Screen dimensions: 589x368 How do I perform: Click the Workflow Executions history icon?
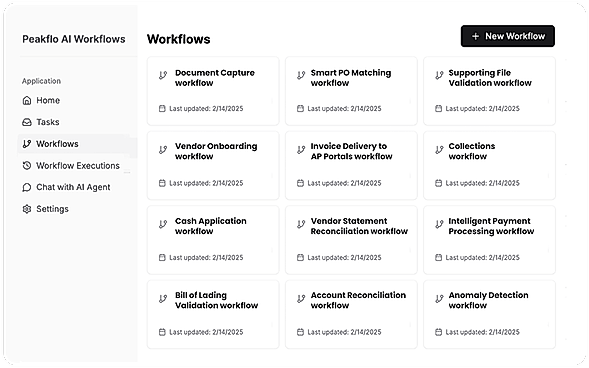(27, 166)
